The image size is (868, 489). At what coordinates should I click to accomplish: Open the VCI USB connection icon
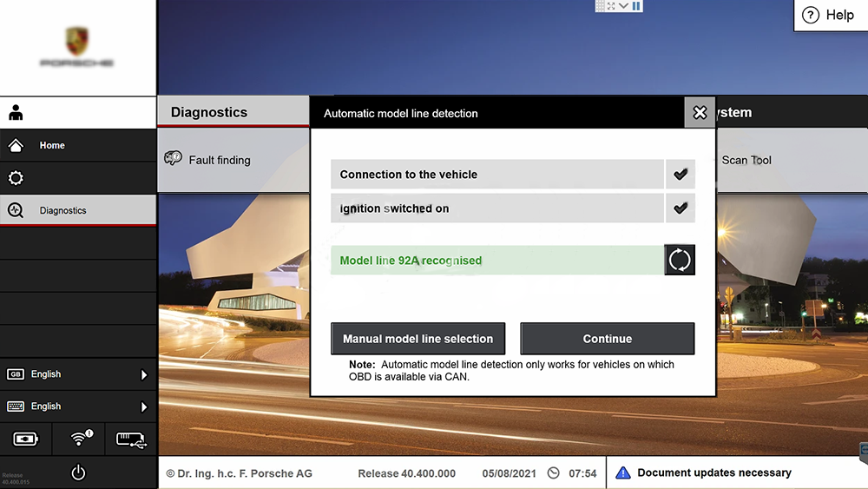131,440
